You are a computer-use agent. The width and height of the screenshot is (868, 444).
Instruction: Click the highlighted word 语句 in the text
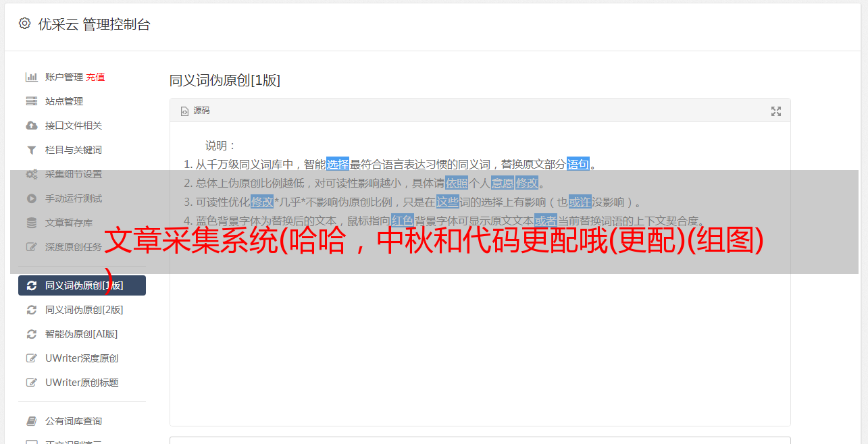pos(578,164)
